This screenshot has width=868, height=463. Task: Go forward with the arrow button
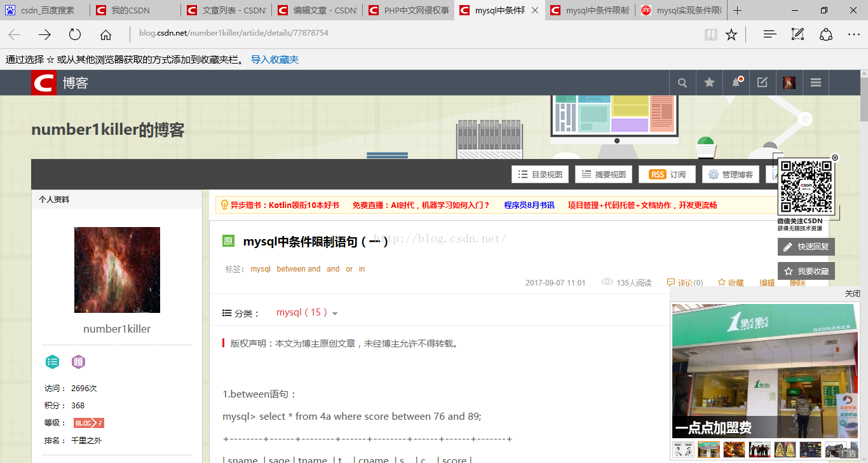(x=44, y=34)
